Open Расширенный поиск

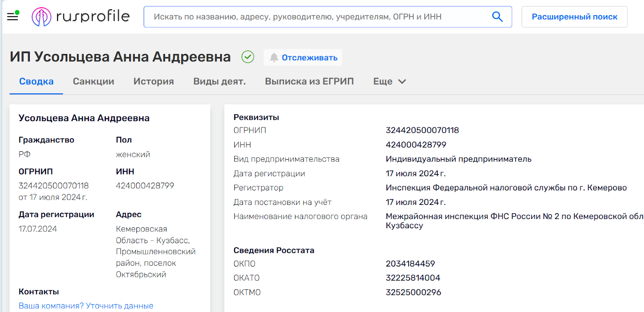coord(574,17)
